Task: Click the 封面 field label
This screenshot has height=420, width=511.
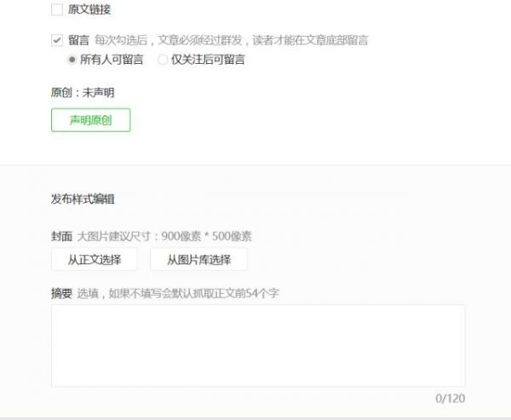Action: (x=61, y=236)
